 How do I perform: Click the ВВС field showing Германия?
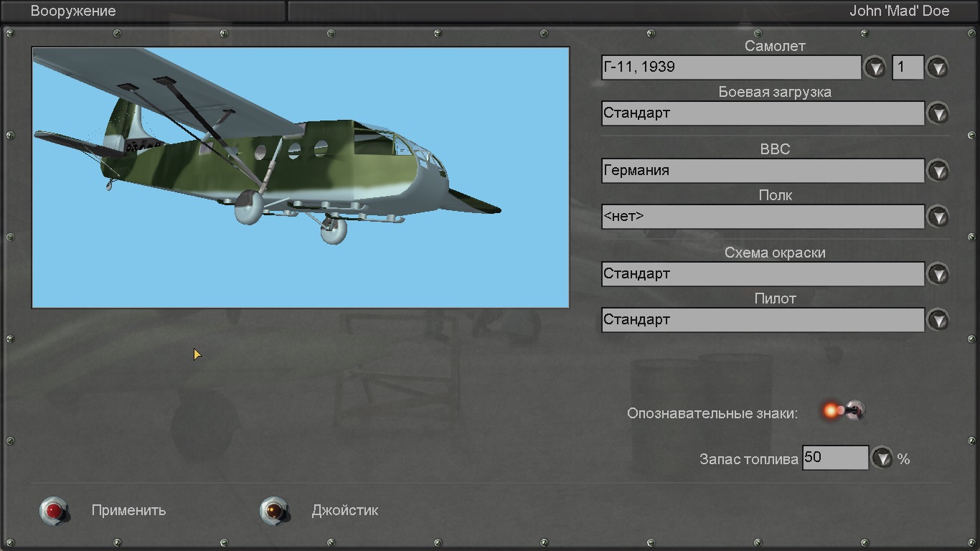point(763,171)
